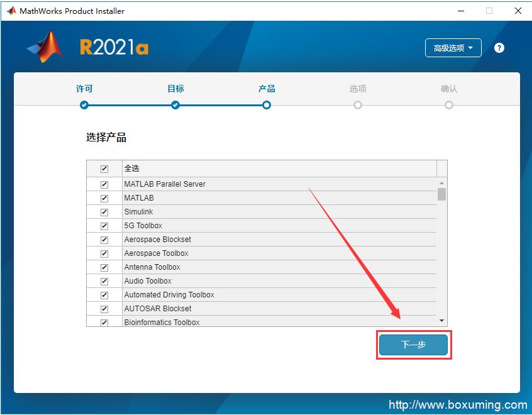Click the 目标 step checkmark circle
Viewport: 532px width, 415px height.
point(175,105)
